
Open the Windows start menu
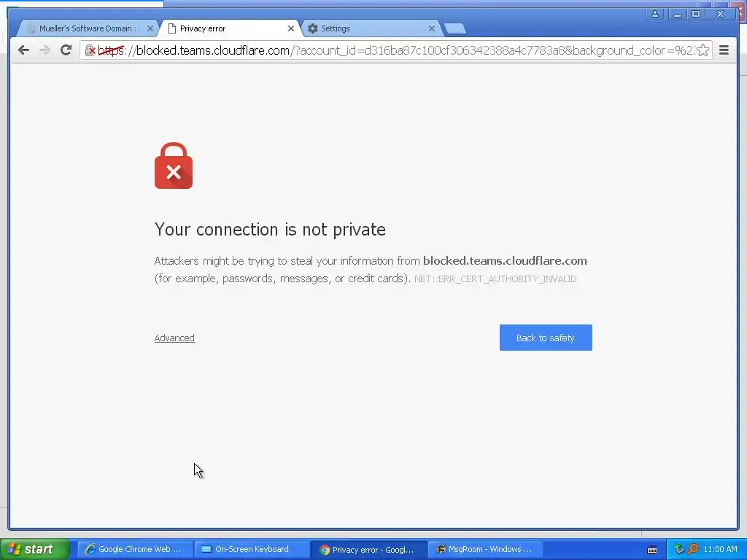coord(34,549)
